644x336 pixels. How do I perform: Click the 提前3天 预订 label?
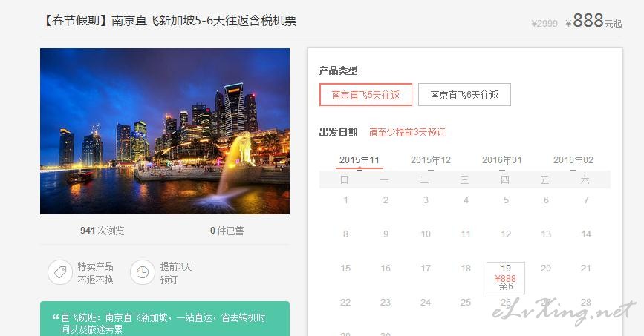pos(176,273)
